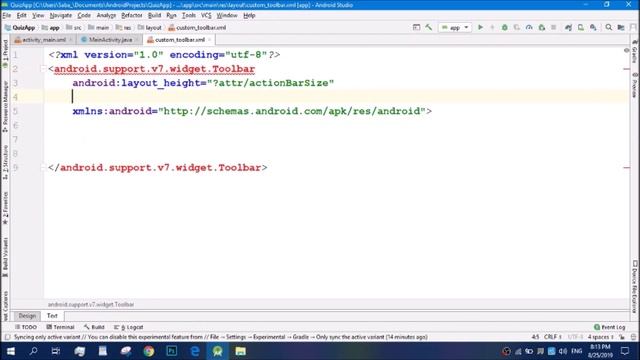Switch to the MainActivity.java tab
This screenshot has height=360, width=640.
(x=110, y=40)
